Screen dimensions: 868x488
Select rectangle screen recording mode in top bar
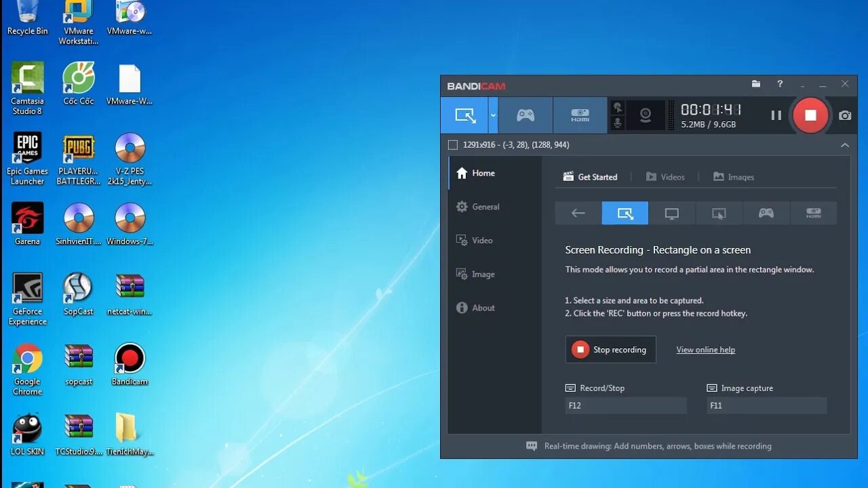(465, 115)
